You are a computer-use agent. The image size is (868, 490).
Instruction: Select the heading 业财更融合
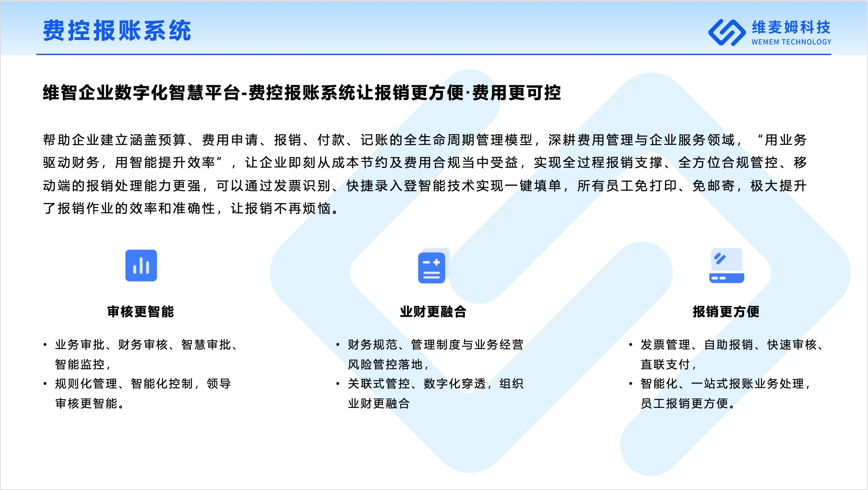(x=433, y=312)
